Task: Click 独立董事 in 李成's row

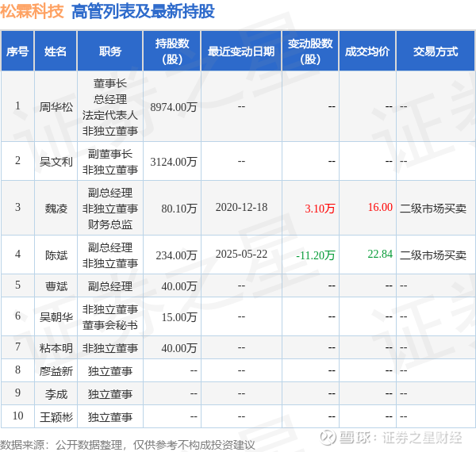Action: point(110,394)
